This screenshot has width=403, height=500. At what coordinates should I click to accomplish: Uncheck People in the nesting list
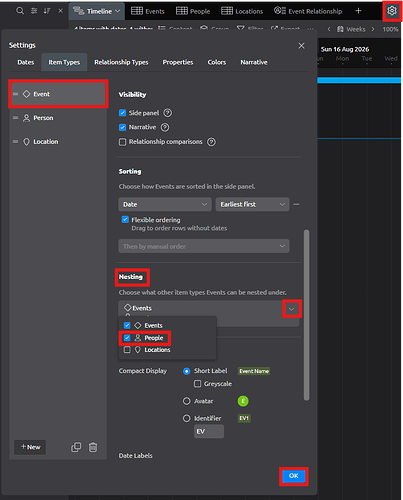click(127, 338)
